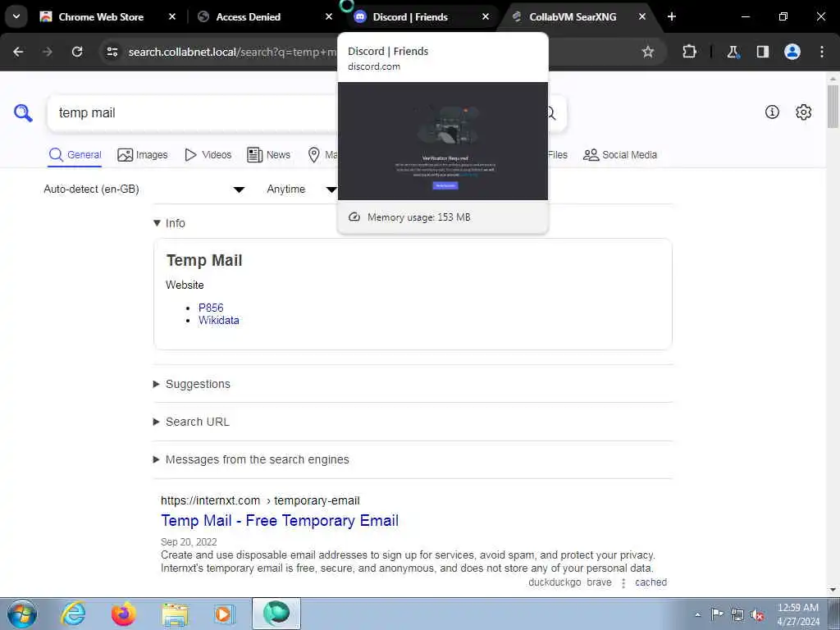
Task: Open the Auto-detect (en-GB) language dropdown
Action: (x=144, y=189)
